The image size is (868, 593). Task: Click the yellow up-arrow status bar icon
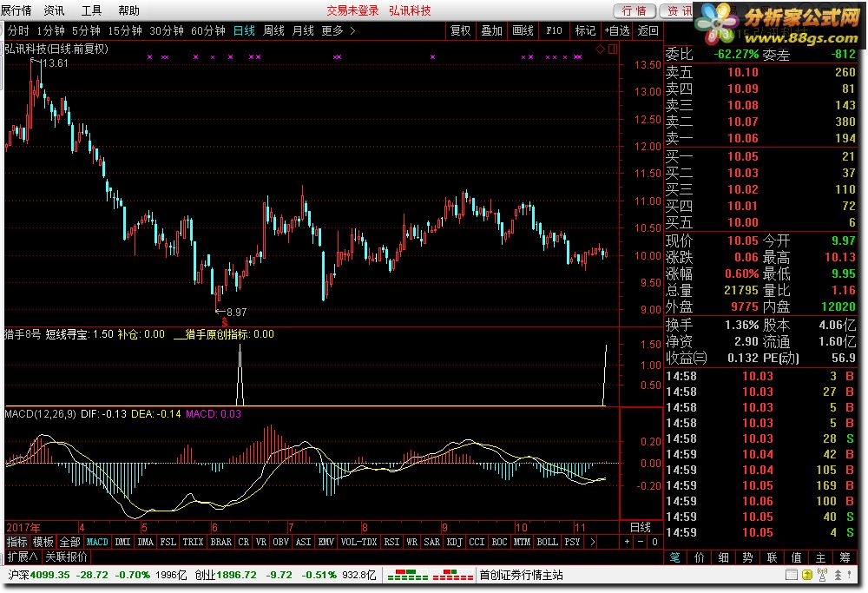[x=807, y=576]
